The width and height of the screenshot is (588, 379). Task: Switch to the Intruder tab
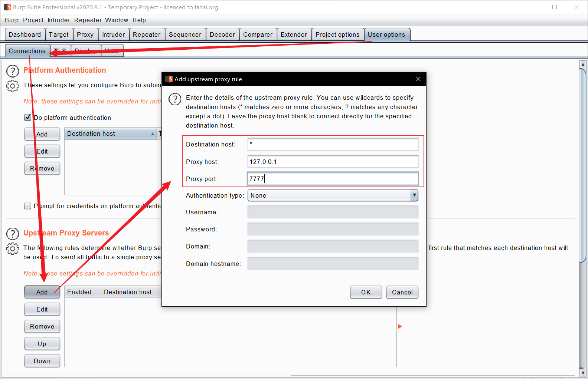pos(114,34)
